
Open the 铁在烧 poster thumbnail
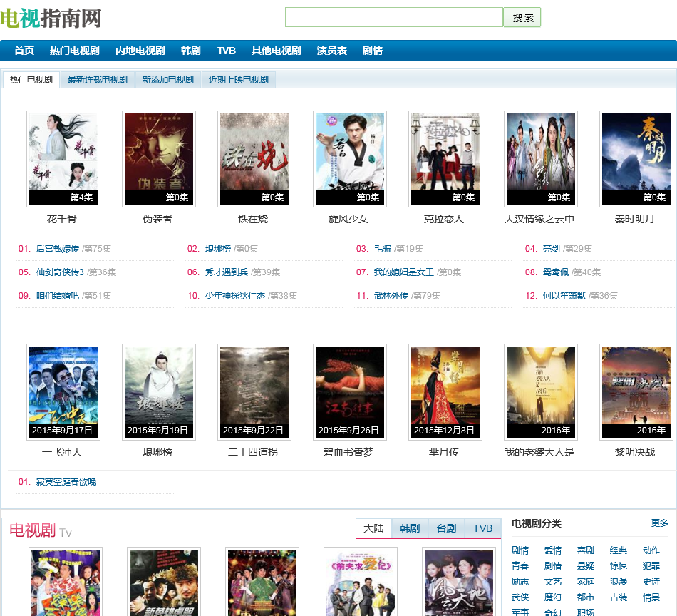point(254,159)
